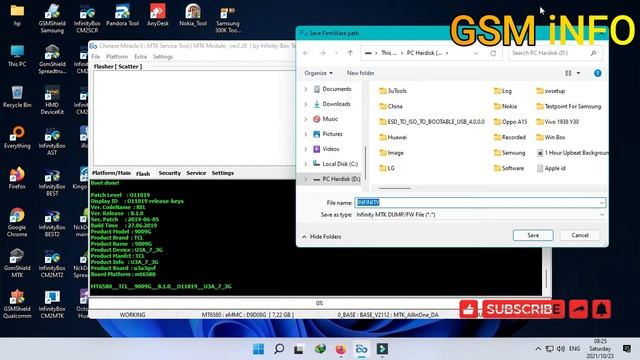Open dialog help question mark icon
Image resolution: width=640 pixels, height=360 pixels.
(x=598, y=73)
